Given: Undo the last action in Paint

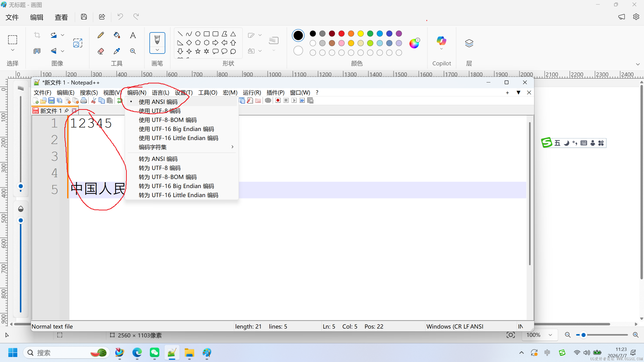Looking at the screenshot, I should click(120, 17).
